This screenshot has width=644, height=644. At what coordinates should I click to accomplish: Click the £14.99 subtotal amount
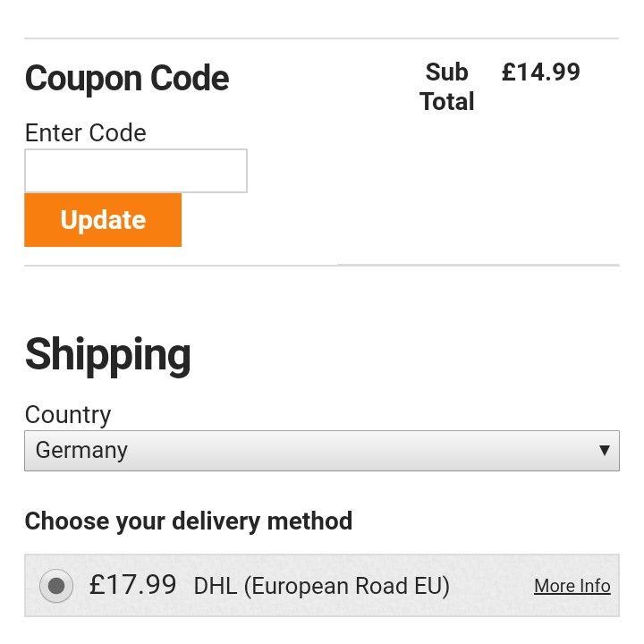(x=540, y=72)
